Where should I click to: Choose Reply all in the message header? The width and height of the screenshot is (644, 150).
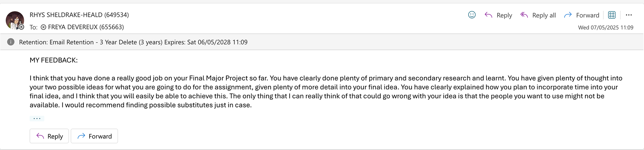click(538, 15)
